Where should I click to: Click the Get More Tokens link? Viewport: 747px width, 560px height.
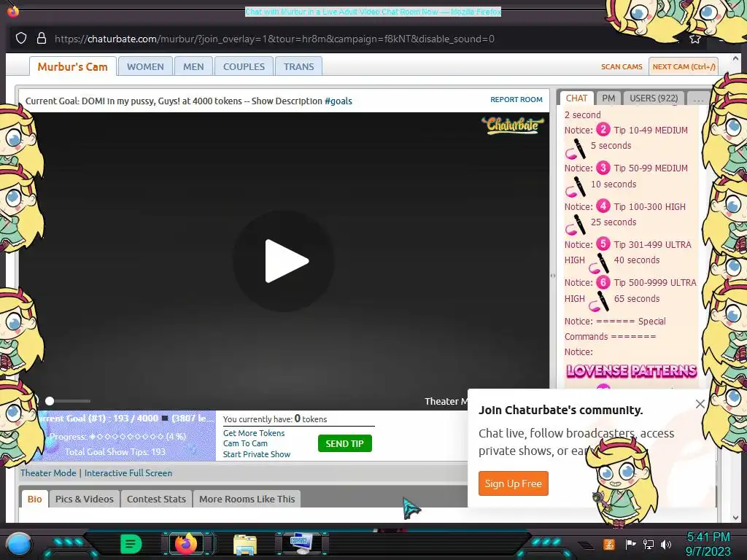[254, 433]
